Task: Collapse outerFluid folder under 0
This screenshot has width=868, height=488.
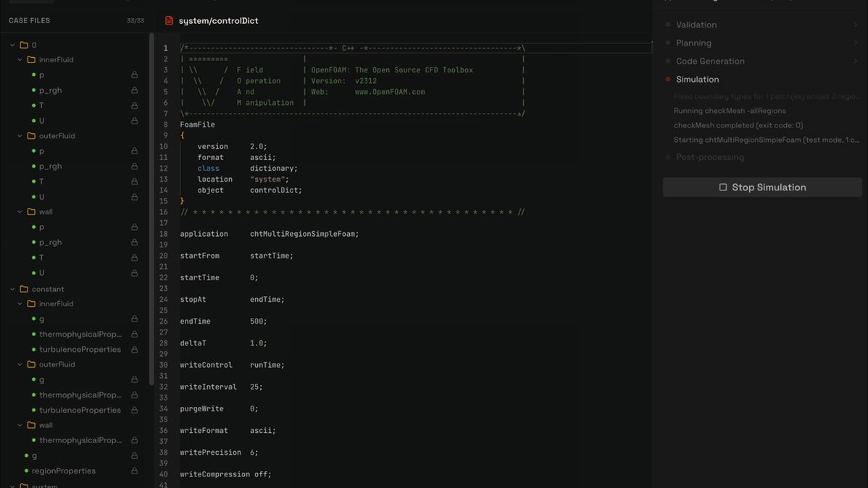Action: [x=20, y=135]
